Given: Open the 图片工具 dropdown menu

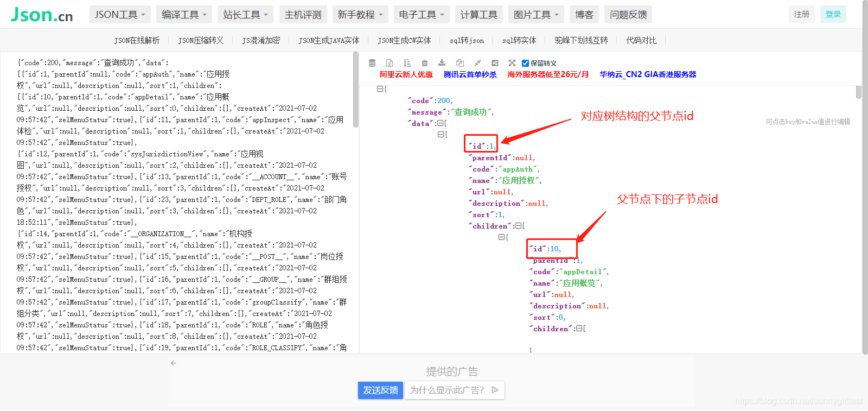Looking at the screenshot, I should 536,15.
